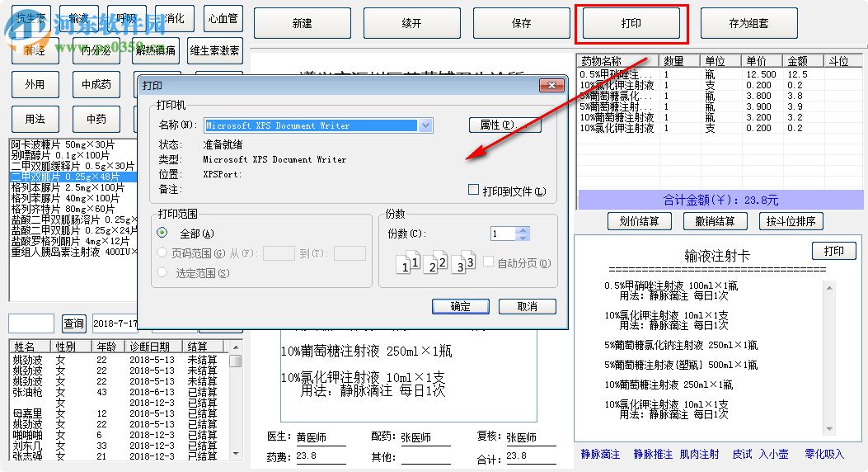The image size is (868, 472).
Task: Select 盐酸罗格列酮片 in the drug list
Action: (x=73, y=242)
